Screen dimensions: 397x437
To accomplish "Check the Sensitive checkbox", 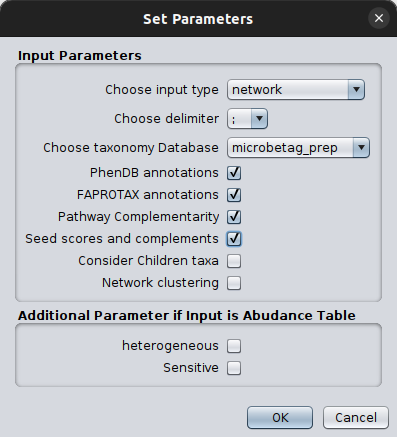I will point(234,368).
